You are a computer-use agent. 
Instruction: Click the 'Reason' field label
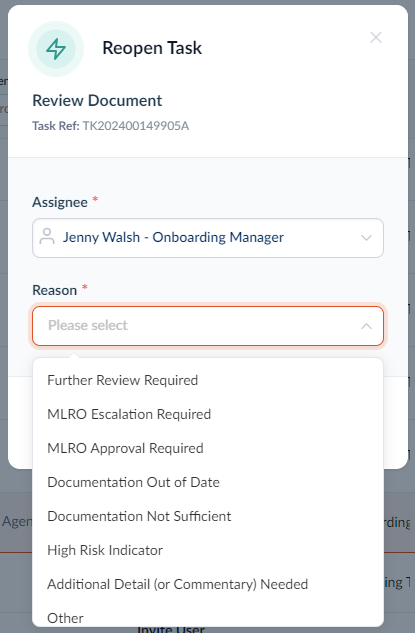[x=54, y=290]
